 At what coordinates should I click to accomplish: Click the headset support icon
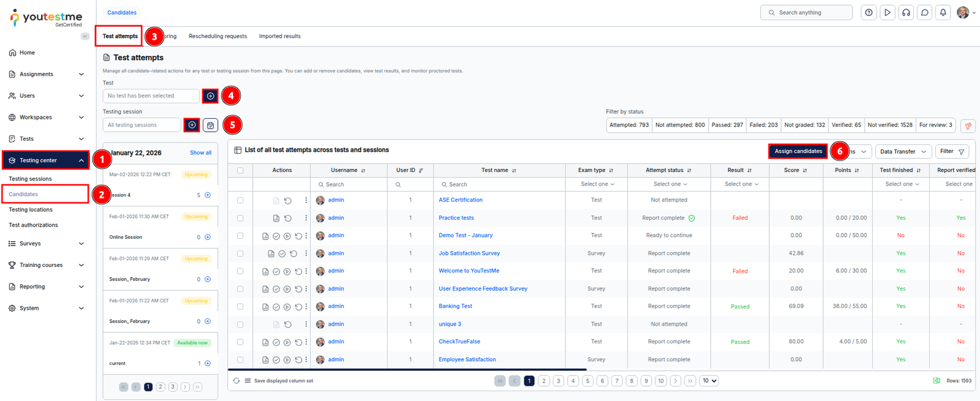click(906, 12)
